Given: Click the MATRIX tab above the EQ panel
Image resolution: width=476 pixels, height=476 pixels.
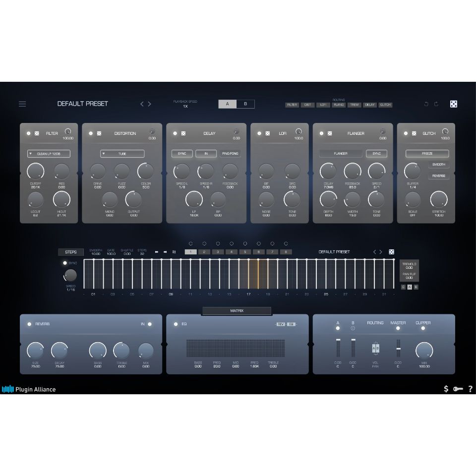Looking at the screenshot, I should [237, 311].
